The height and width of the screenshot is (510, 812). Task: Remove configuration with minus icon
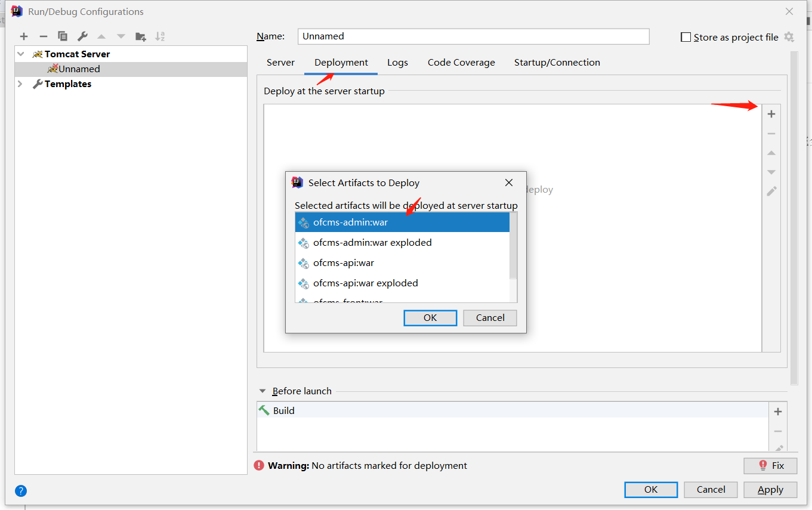[43, 36]
